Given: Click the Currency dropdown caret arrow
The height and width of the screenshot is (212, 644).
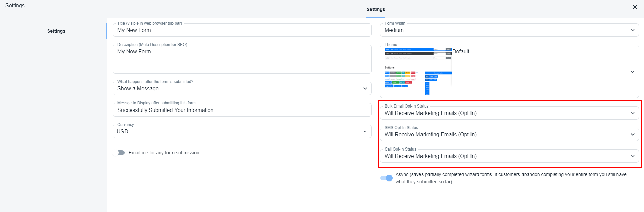Looking at the screenshot, I should click(x=364, y=131).
